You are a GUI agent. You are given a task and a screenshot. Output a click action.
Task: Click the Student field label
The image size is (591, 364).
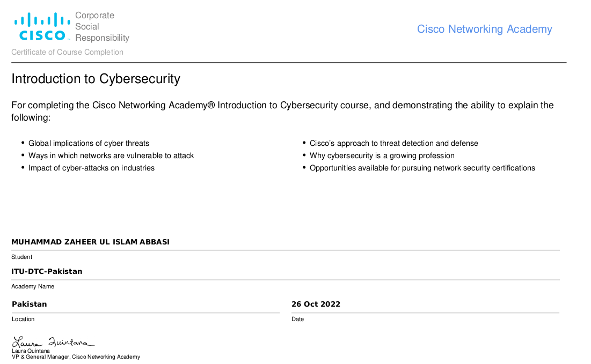click(x=22, y=257)
